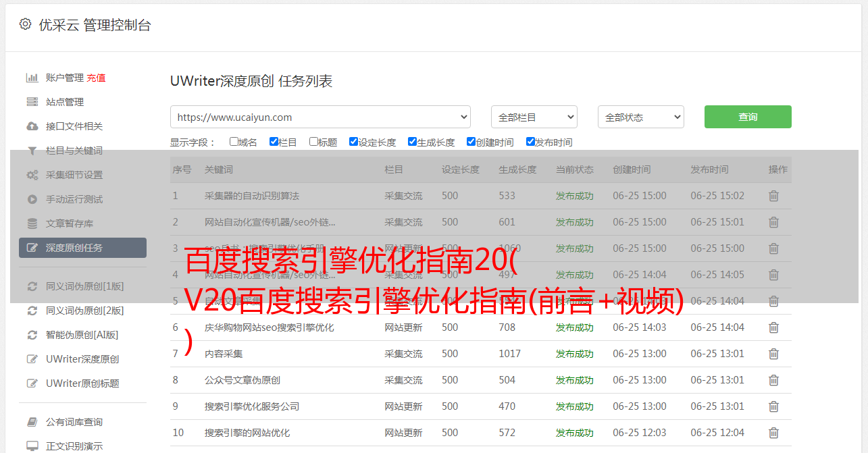Click the gear icon beside 优采云 管理控制台
Image resolution: width=868 pixels, height=453 pixels.
pos(25,24)
